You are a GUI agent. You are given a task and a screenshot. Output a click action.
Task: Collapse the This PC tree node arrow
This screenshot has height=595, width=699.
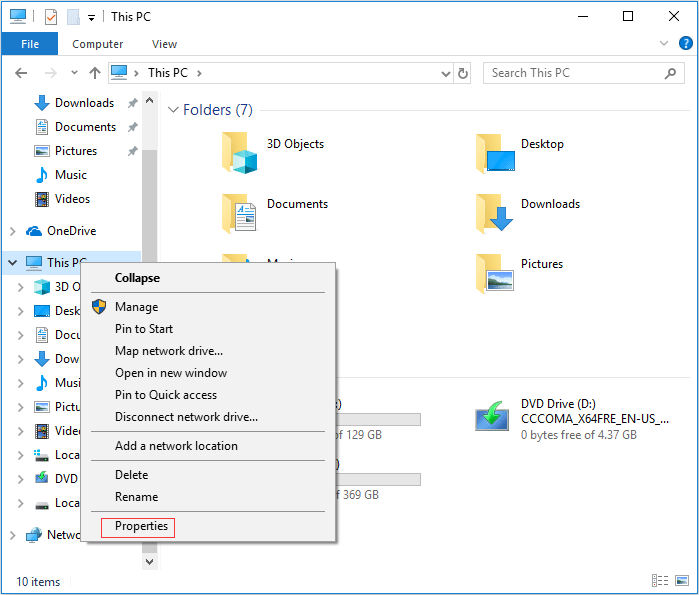(12, 263)
